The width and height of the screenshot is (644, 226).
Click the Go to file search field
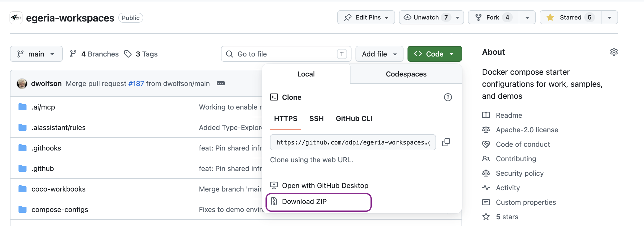click(286, 54)
